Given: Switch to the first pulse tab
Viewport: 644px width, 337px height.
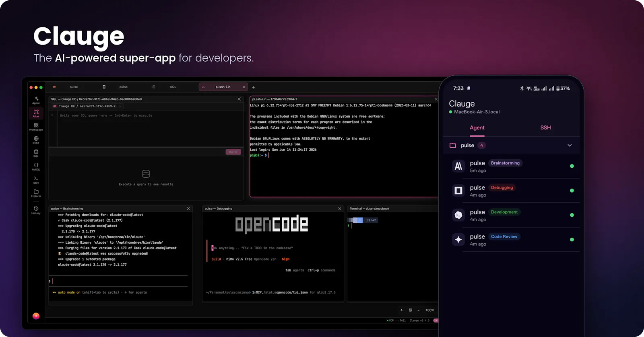Looking at the screenshot, I should click(74, 87).
